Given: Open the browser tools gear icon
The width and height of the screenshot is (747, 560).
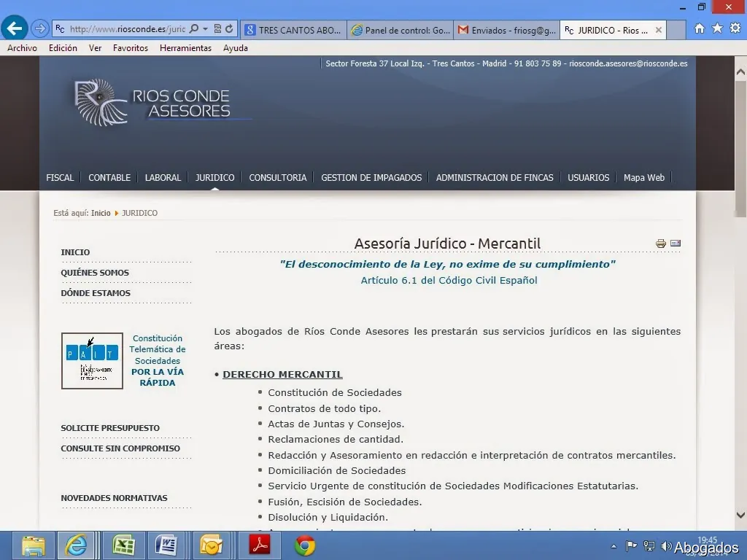Looking at the screenshot, I should 735,28.
